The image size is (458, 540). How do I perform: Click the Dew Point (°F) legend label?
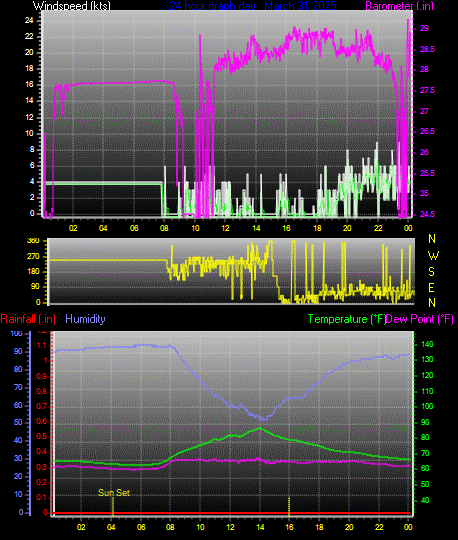pyautogui.click(x=419, y=319)
